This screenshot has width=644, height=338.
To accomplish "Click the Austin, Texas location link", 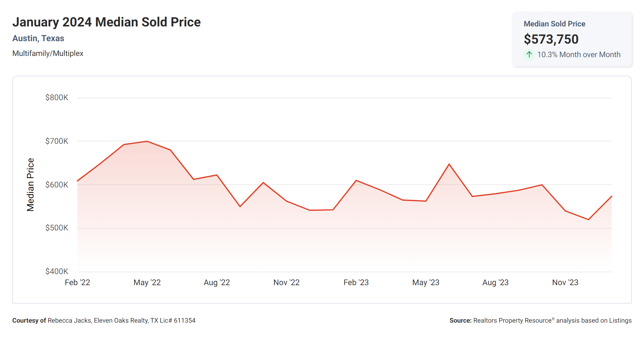I will click(38, 38).
